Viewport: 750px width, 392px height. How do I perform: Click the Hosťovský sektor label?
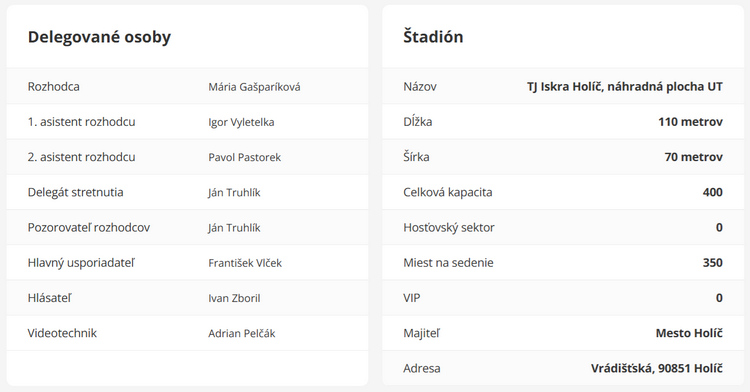[449, 228]
